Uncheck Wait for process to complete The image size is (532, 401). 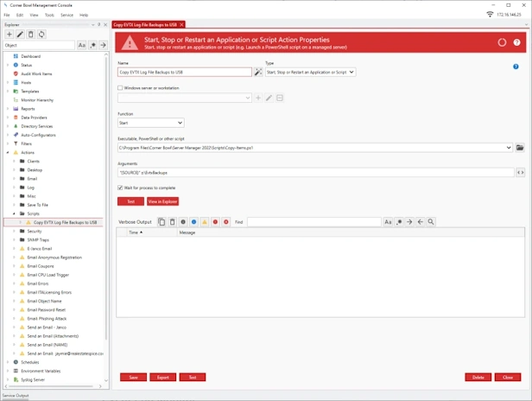[120, 188]
